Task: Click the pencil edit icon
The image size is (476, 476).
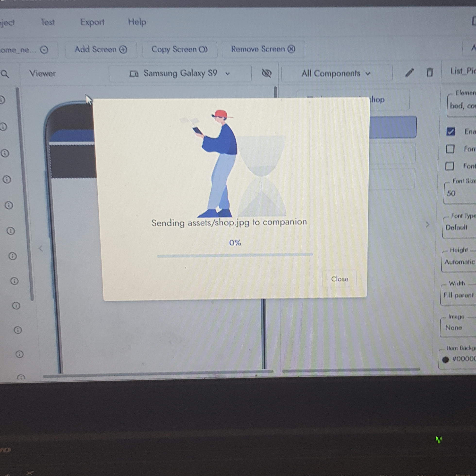Action: (409, 72)
